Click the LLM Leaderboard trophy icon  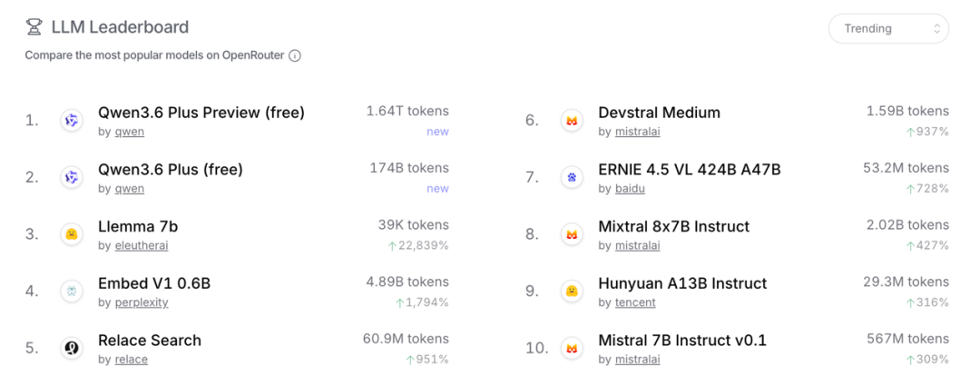coord(34,28)
